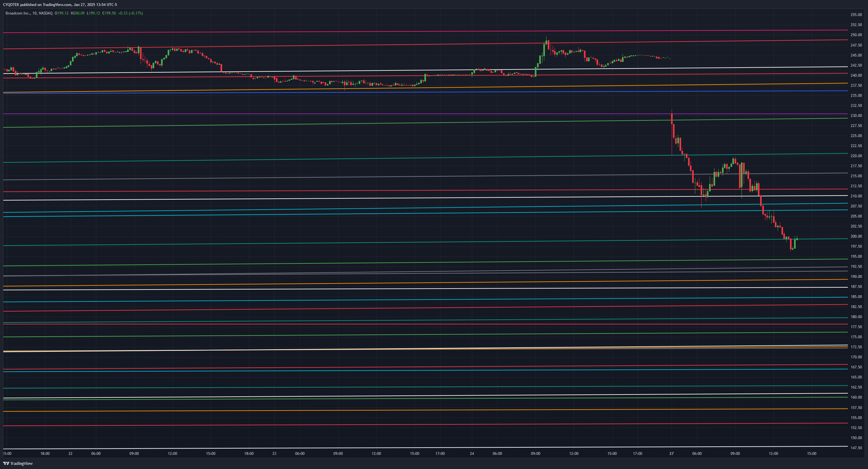Viewport: 868px width, 469px height.
Task: Click the 227.50 price axis label
Action: point(856,126)
